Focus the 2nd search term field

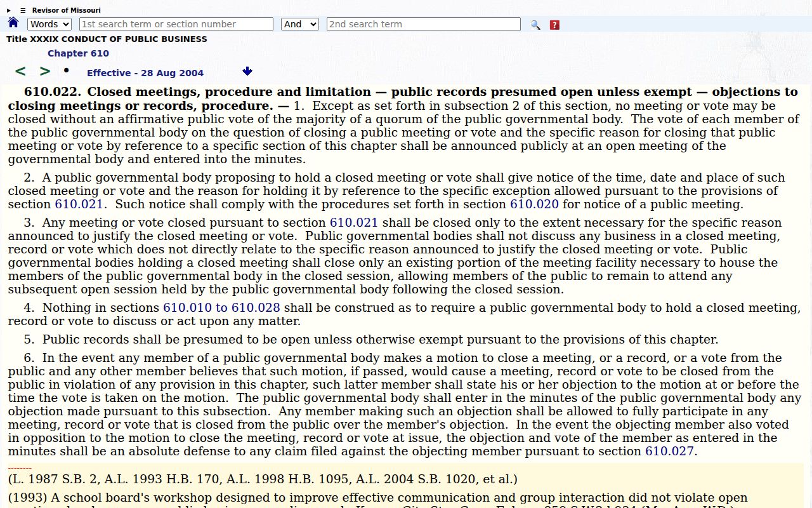(x=424, y=24)
